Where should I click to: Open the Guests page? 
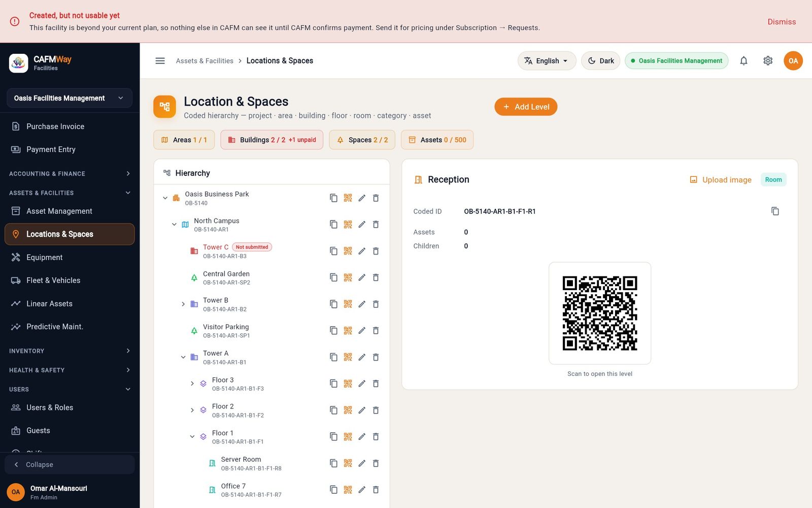(70, 431)
